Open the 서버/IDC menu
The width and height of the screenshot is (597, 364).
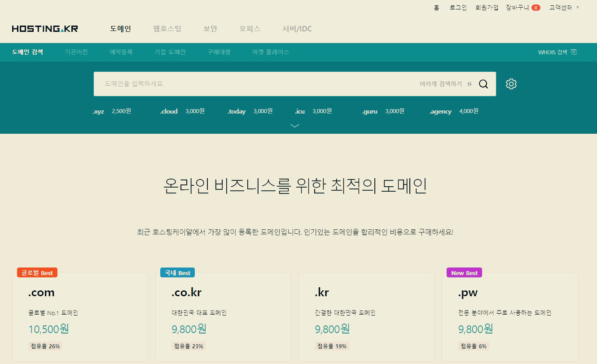point(297,29)
